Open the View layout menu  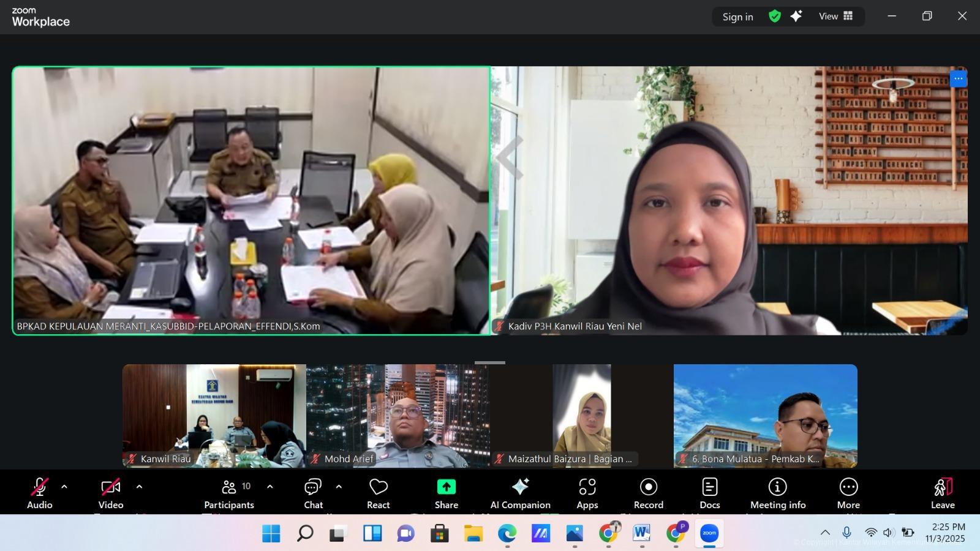click(835, 17)
